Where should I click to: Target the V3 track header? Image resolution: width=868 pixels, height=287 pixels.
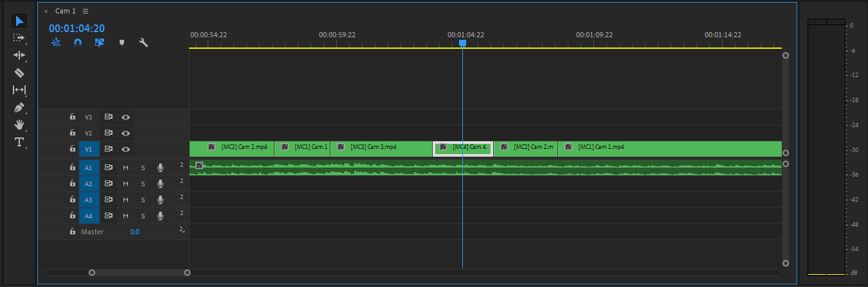tap(89, 117)
